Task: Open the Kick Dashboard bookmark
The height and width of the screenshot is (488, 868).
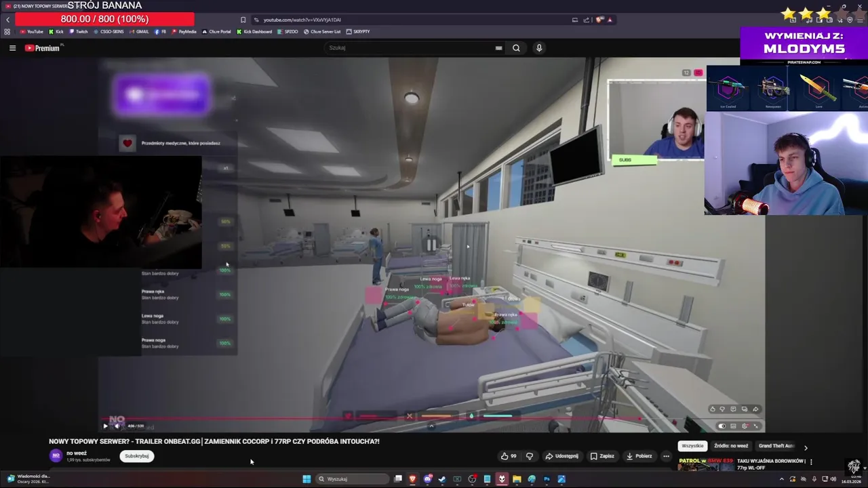Action: click(254, 32)
